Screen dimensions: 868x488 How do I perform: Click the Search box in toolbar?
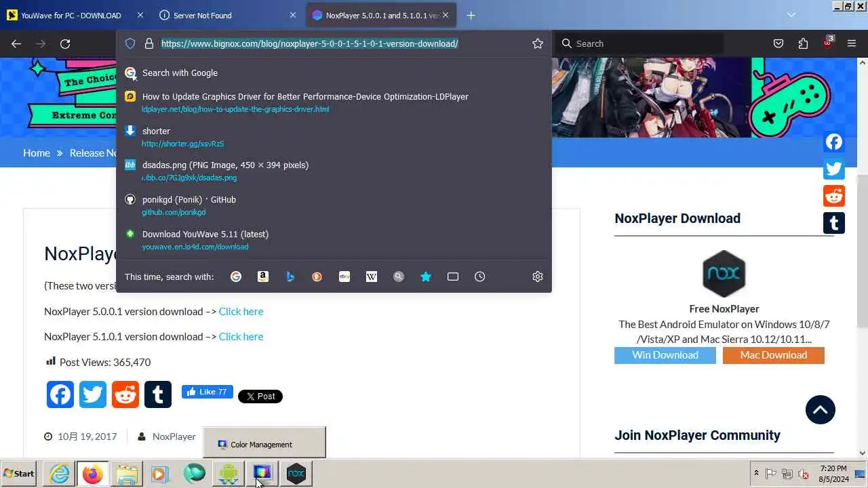click(x=640, y=43)
